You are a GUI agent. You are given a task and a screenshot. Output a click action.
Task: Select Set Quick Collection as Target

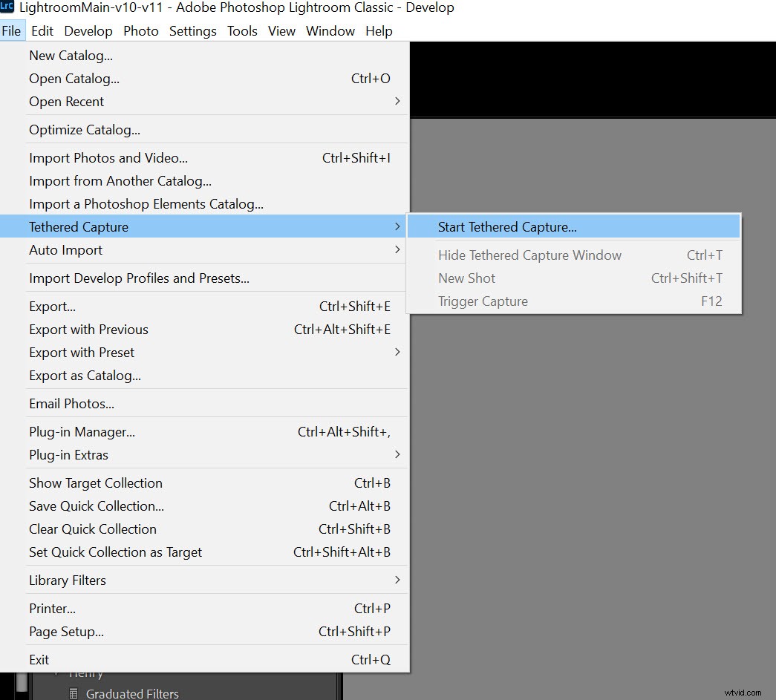pos(204,552)
